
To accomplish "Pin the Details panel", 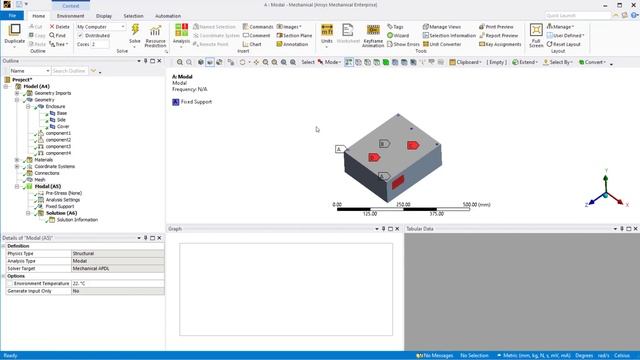I will (x=146, y=238).
